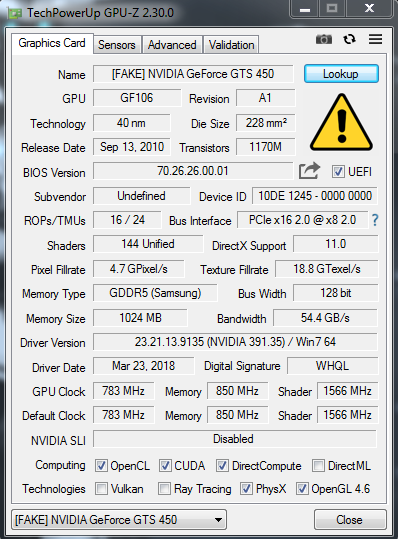Open the hamburger menu icon
Image resolution: width=398 pixels, height=539 pixels.
375,39
